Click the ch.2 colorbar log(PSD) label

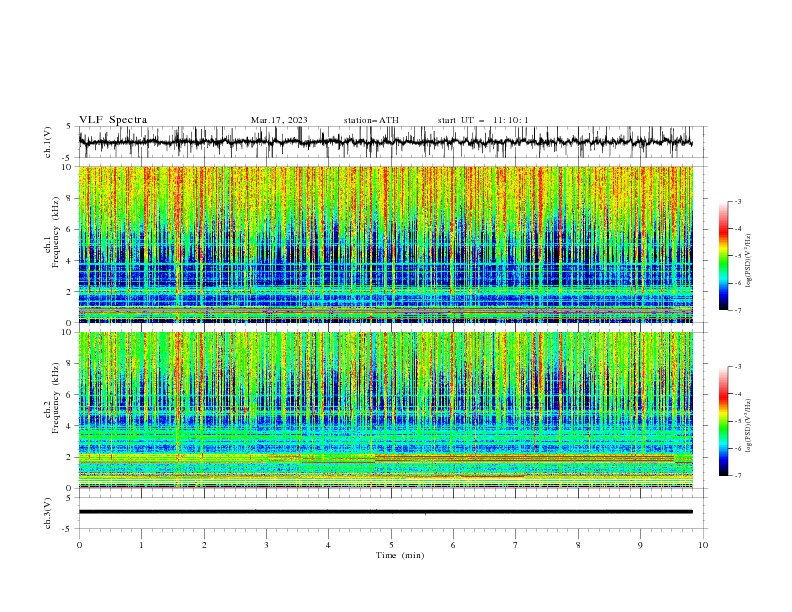(x=748, y=426)
